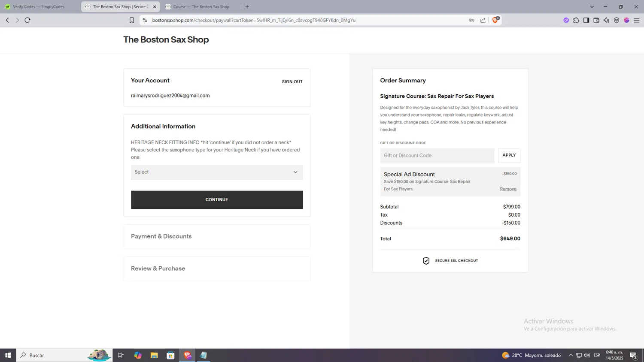Go forward with the browser arrow
Viewport: 644px width, 362px height.
(x=18, y=20)
